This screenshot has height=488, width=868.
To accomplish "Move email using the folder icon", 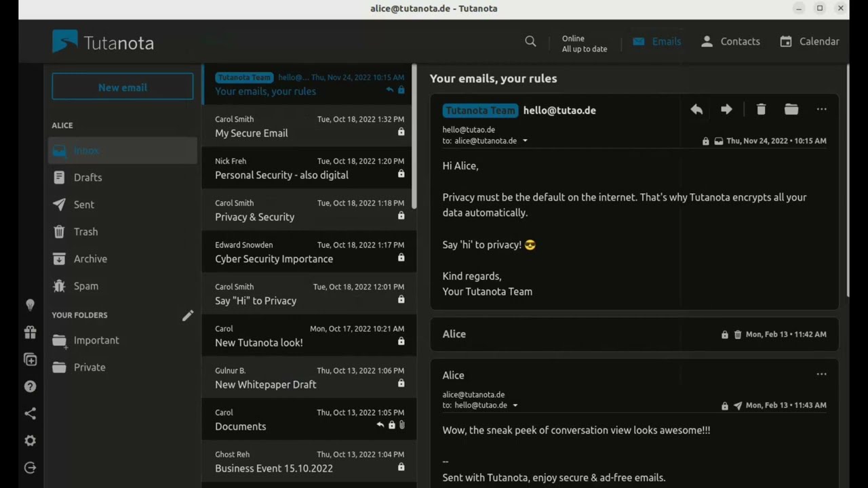I will coord(791,110).
